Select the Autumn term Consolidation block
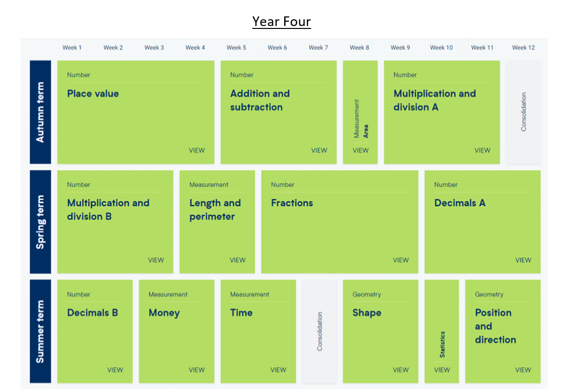564x392 pixels. click(523, 112)
